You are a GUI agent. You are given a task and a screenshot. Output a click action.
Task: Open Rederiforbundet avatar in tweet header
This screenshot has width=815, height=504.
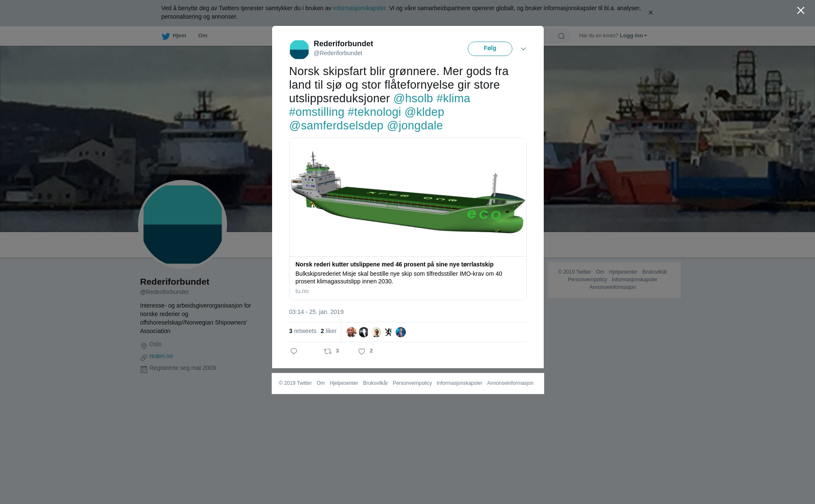299,49
